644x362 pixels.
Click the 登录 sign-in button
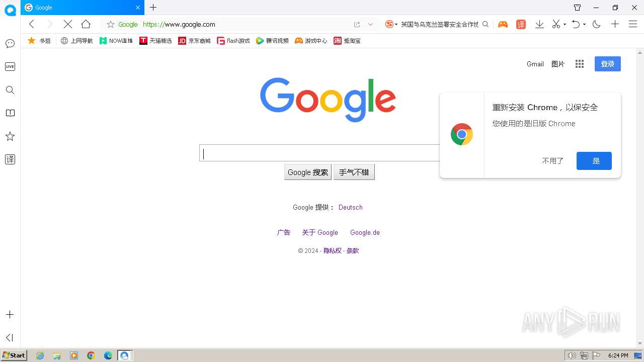click(x=608, y=64)
